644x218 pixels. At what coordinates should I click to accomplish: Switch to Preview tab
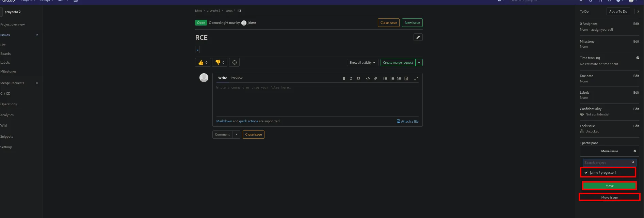(237, 78)
